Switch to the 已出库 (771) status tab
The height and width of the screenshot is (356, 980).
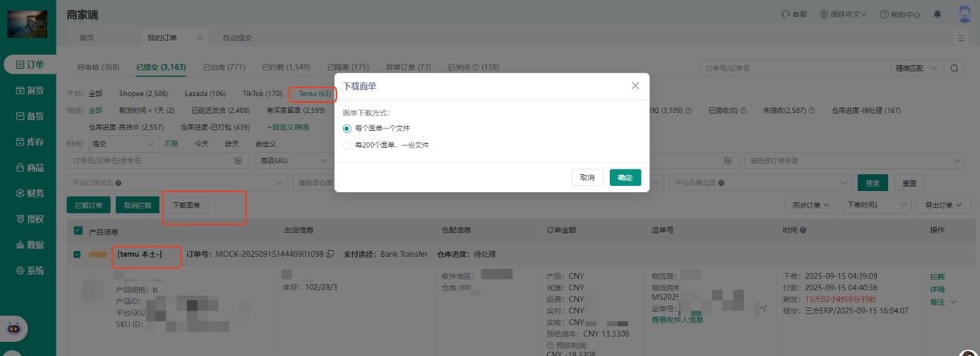[x=224, y=67]
